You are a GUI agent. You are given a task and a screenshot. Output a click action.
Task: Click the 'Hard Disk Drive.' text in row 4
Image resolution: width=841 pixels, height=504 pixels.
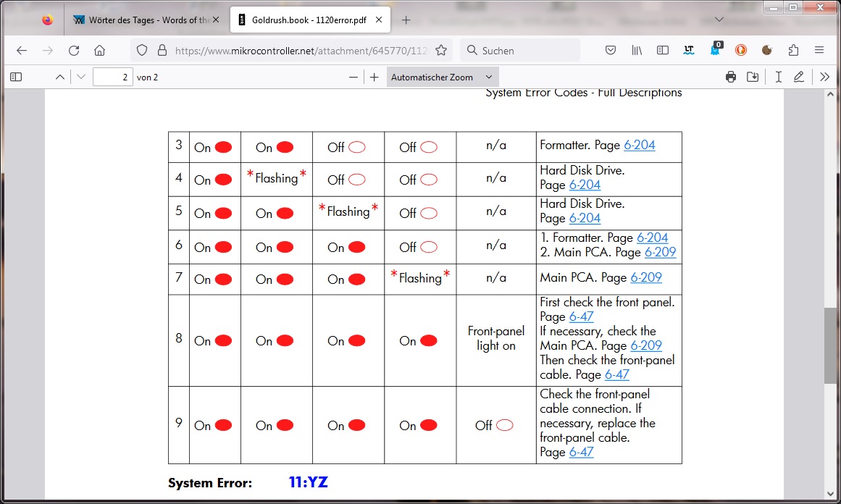(x=582, y=170)
